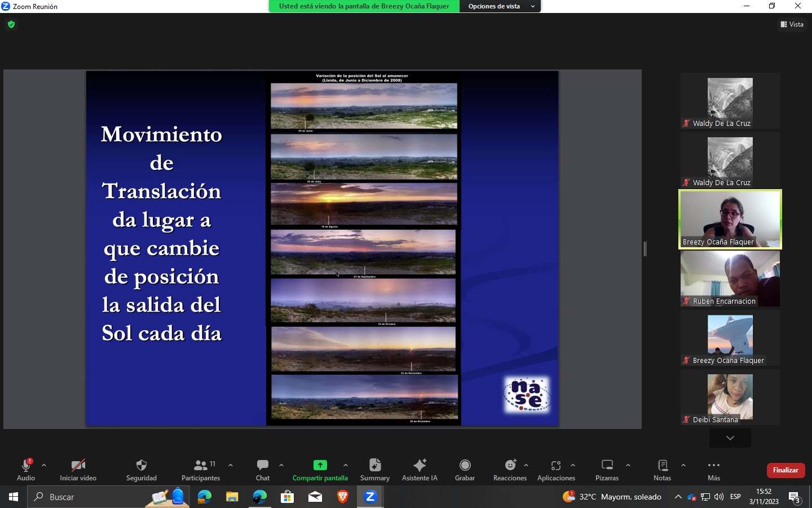Show hidden tray icons arrow
The width and height of the screenshot is (812, 508).
pos(678,497)
